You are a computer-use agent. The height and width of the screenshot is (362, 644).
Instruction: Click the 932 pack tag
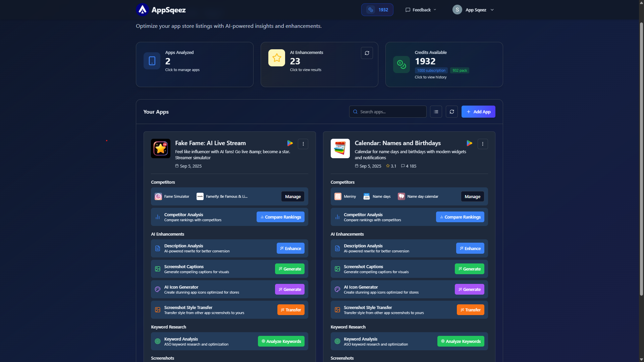460,70
